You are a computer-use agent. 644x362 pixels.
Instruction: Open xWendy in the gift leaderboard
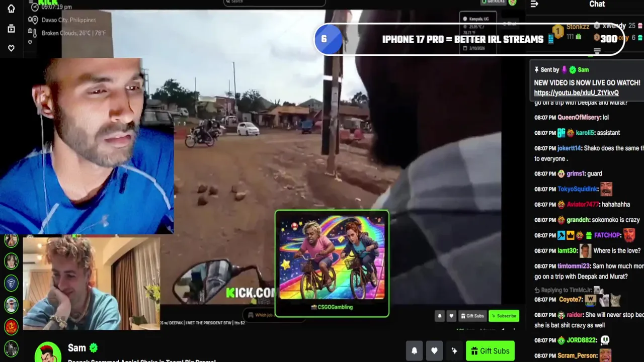pos(614,26)
